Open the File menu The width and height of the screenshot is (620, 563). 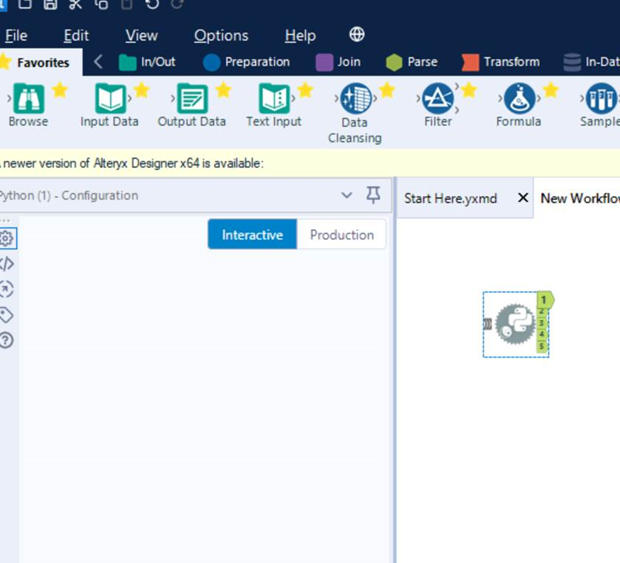[16, 36]
